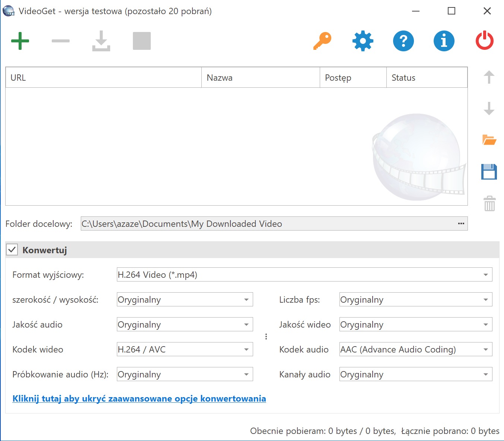Image resolution: width=504 pixels, height=441 pixels.
Task: Click the 'Obecnie pobieram: 0 bytes / 0 bytes,' status text
Action: (x=323, y=431)
